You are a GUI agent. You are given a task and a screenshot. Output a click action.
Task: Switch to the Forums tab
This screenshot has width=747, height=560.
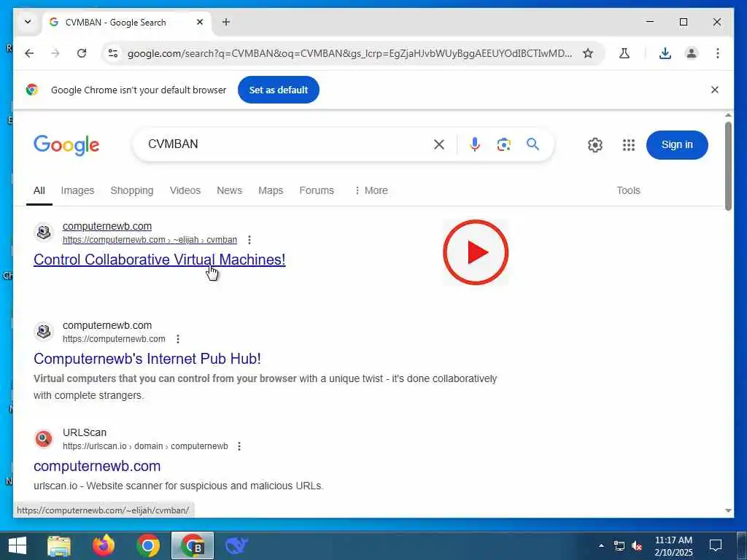coord(317,190)
